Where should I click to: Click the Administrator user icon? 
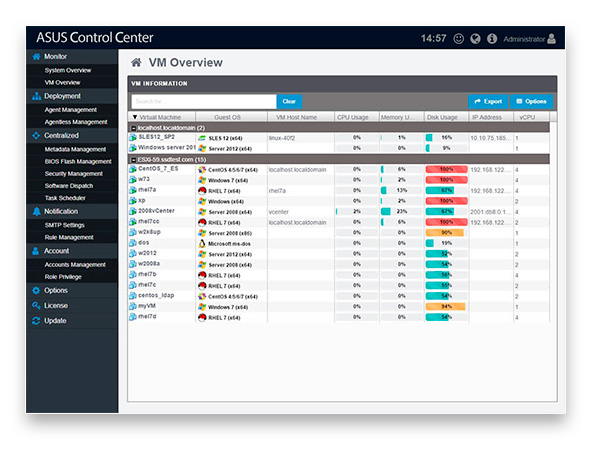coord(551,39)
